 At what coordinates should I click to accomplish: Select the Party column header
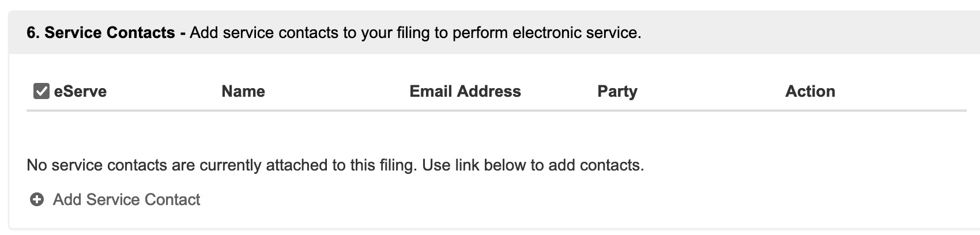coord(617,91)
